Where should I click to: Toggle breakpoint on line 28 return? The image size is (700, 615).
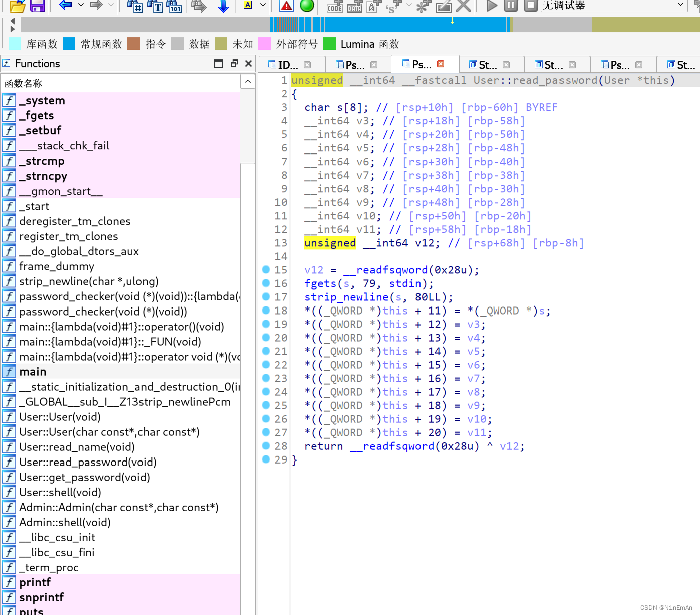click(266, 446)
